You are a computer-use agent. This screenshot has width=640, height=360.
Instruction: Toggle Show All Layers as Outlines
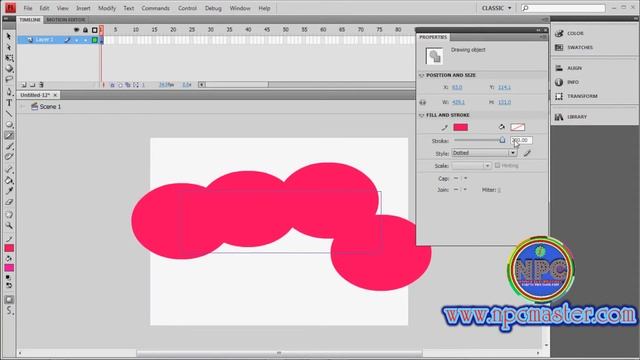pyautogui.click(x=95, y=30)
